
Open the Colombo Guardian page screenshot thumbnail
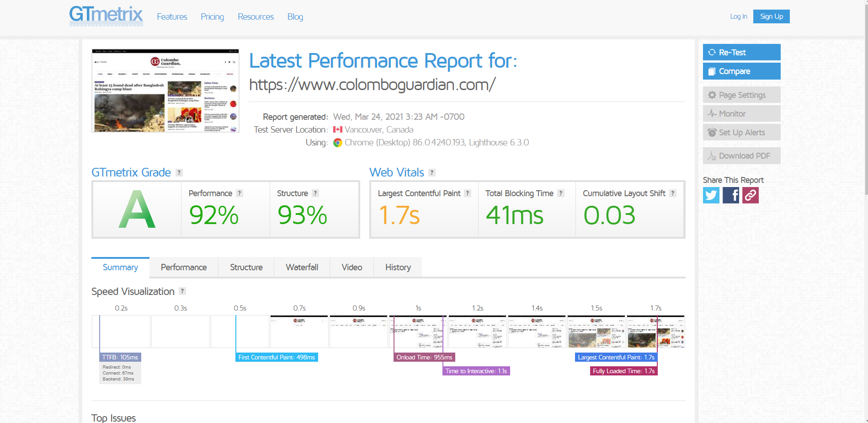[x=165, y=91]
